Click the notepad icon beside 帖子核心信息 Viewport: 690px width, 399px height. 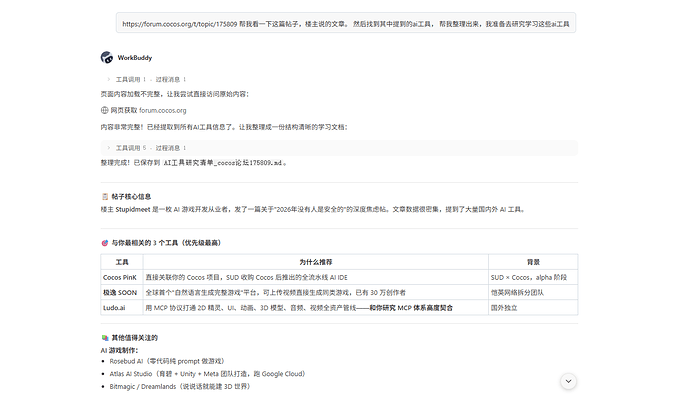105,197
